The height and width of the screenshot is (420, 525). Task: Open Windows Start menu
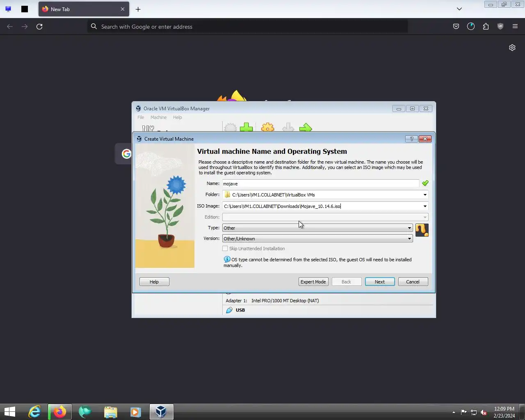[x=10, y=412]
